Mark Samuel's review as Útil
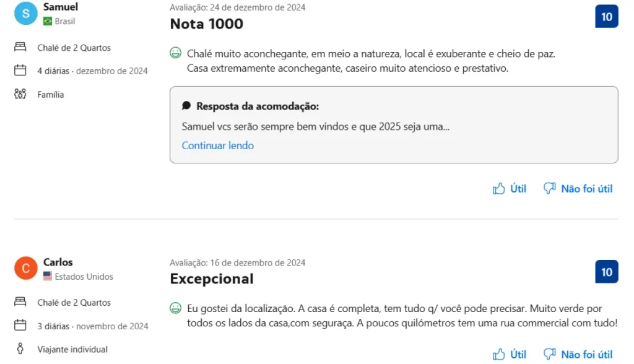This screenshot has width=634, height=364. point(510,188)
